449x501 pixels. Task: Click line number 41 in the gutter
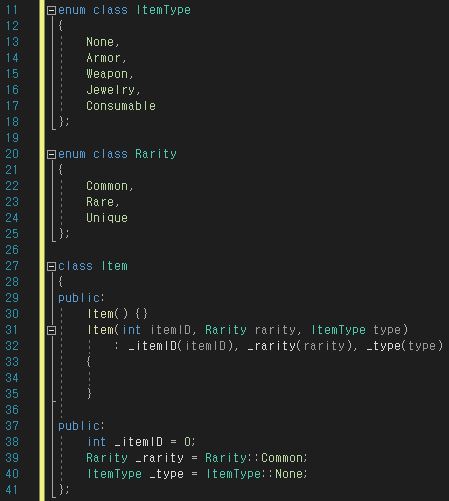11,490
